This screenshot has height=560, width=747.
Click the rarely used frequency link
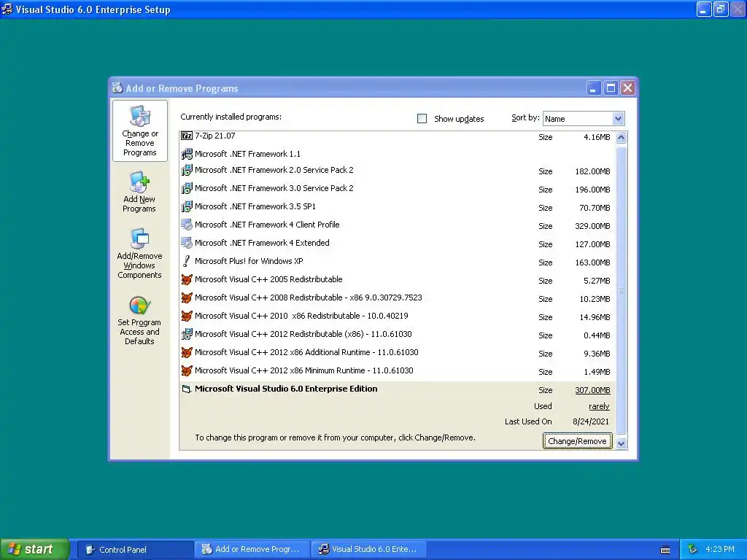pos(599,406)
